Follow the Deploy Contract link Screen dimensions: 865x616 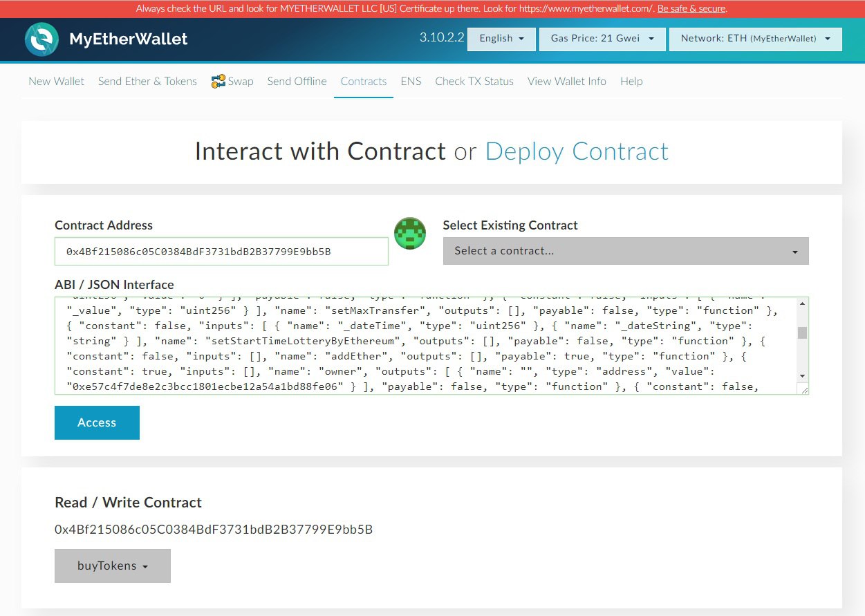pos(577,151)
